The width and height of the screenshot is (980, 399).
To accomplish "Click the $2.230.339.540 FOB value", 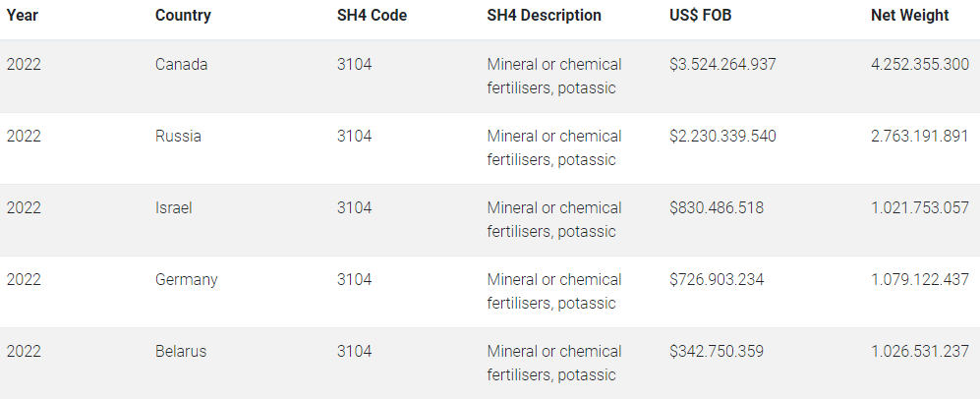I will [x=722, y=137].
